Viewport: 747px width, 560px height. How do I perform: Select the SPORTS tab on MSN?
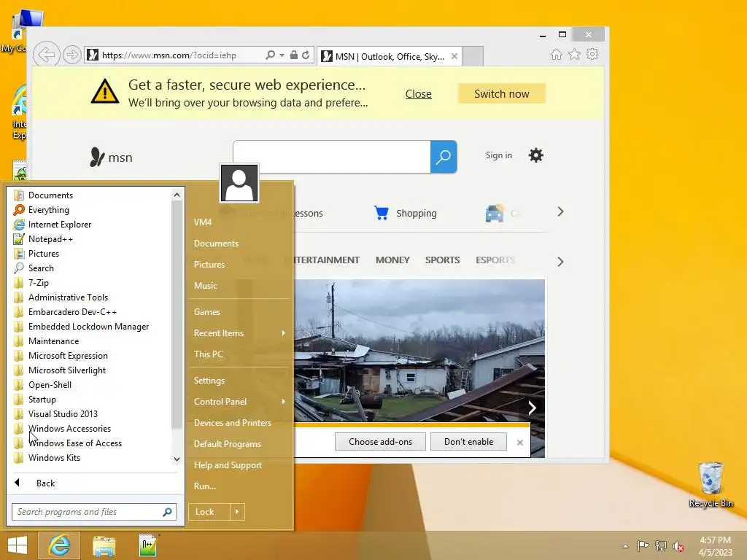tap(443, 260)
